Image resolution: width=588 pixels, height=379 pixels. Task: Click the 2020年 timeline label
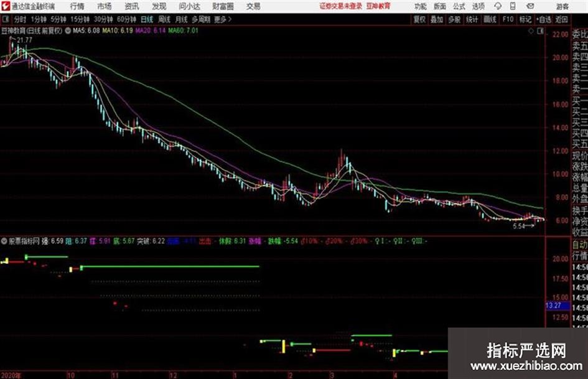point(11,375)
